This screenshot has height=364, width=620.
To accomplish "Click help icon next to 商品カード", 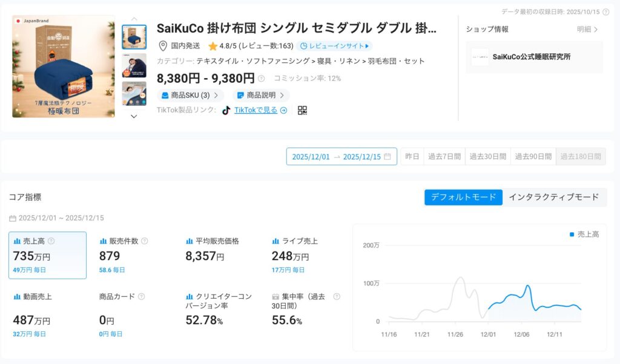I will point(141,297).
